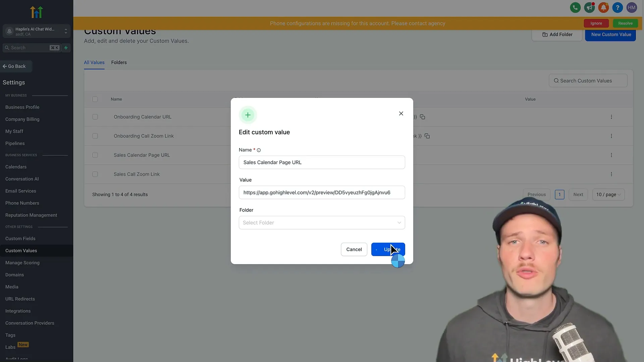Open Integrations settings
This screenshot has height=362, width=644.
(18, 311)
